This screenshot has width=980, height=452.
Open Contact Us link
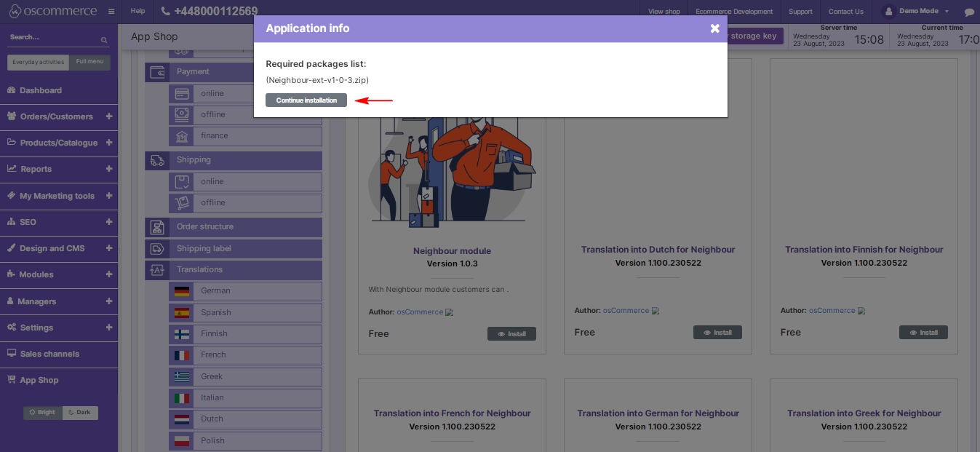(x=845, y=12)
